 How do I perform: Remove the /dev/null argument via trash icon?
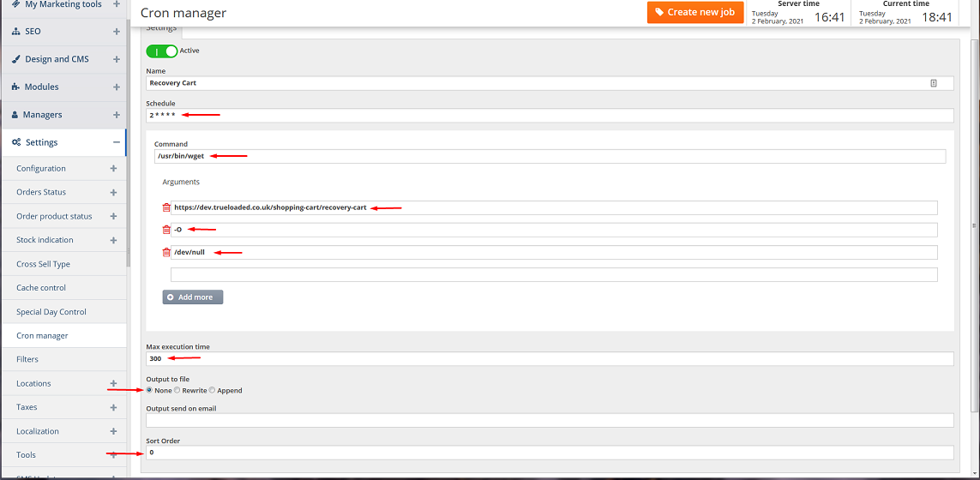pyautogui.click(x=166, y=252)
